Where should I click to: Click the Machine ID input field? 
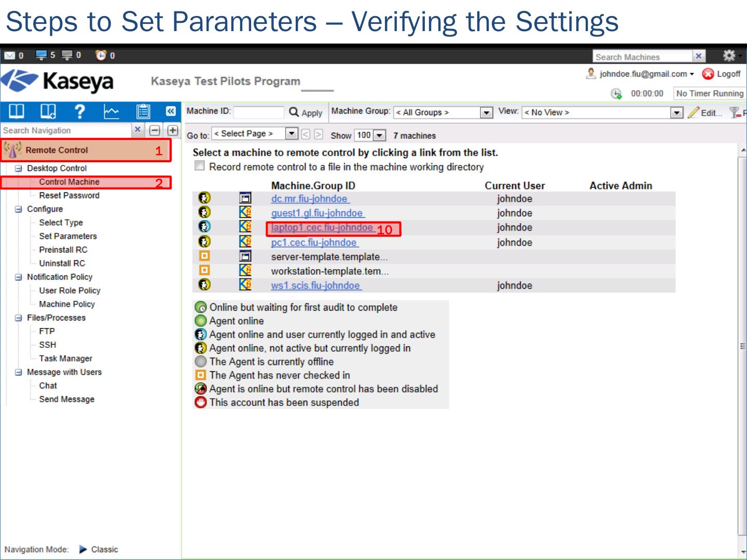(258, 112)
